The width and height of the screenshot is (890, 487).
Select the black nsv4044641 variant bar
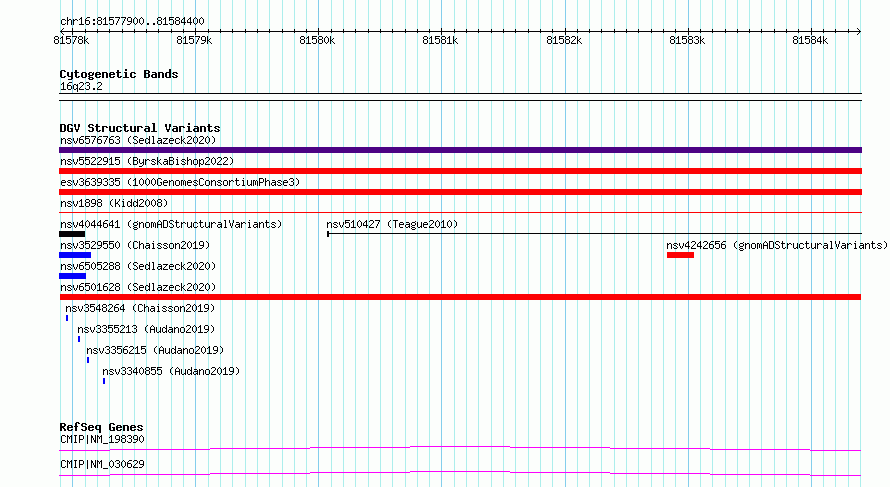(x=72, y=234)
